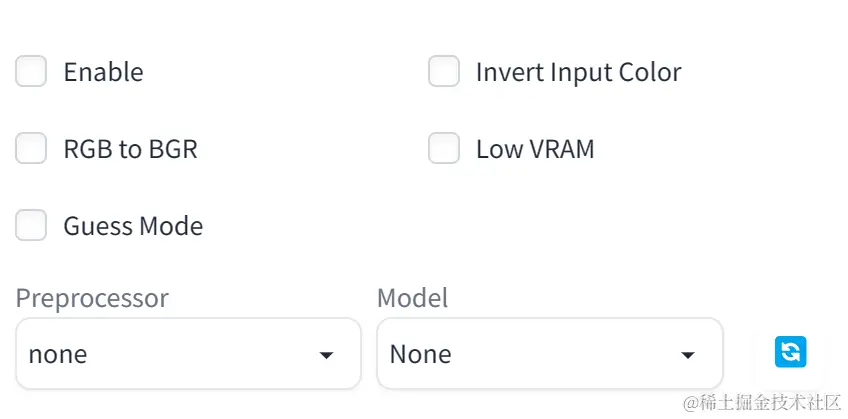This screenshot has height=419, width=848.
Task: Open the Preprocessor dropdown
Action: coord(188,354)
